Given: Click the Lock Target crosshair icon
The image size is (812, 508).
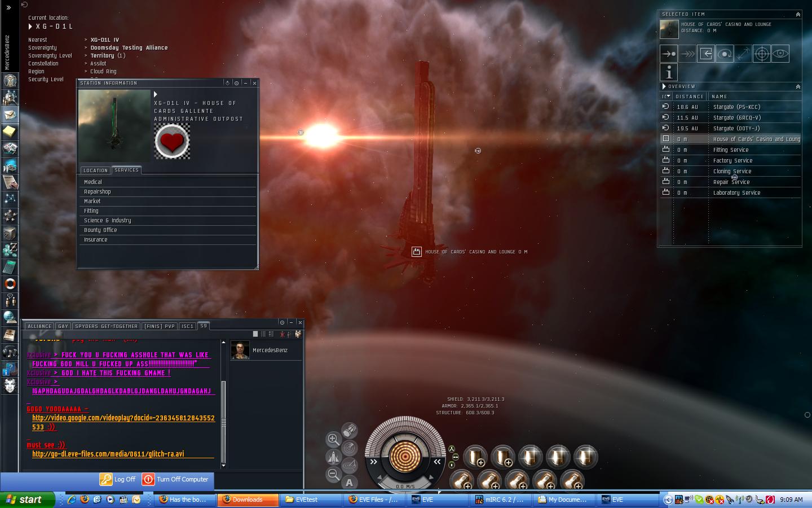Looking at the screenshot, I should (762, 54).
